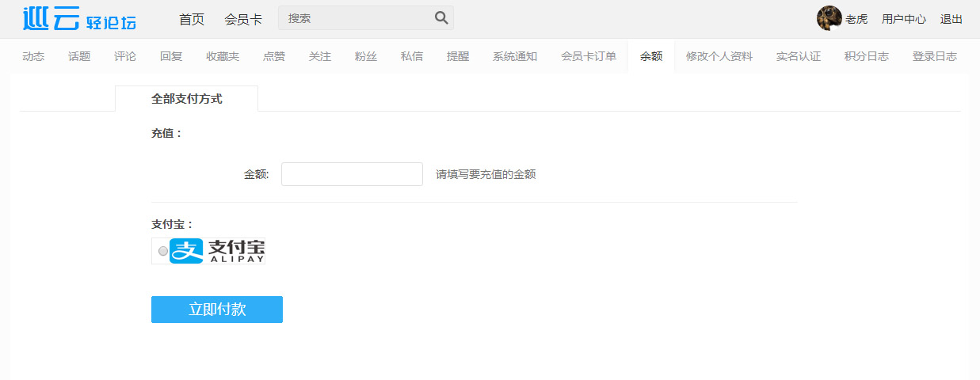The height and width of the screenshot is (380, 980).
Task: Click the 充值： section label
Action: (x=167, y=134)
